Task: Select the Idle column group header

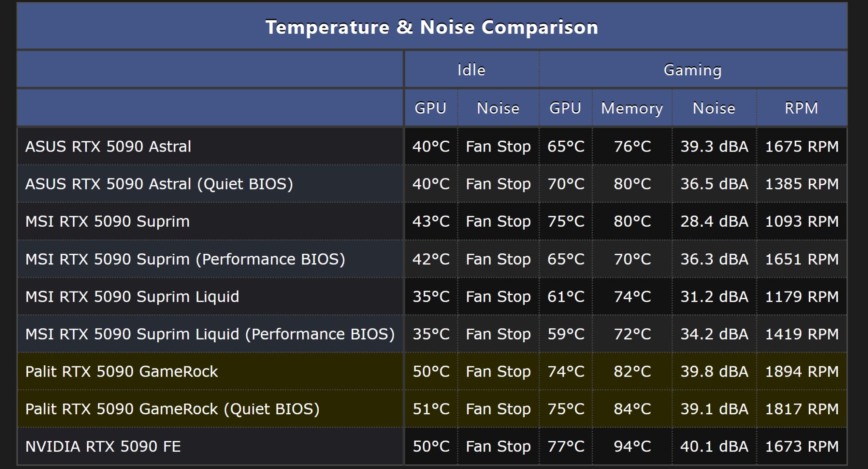Action: tap(471, 70)
